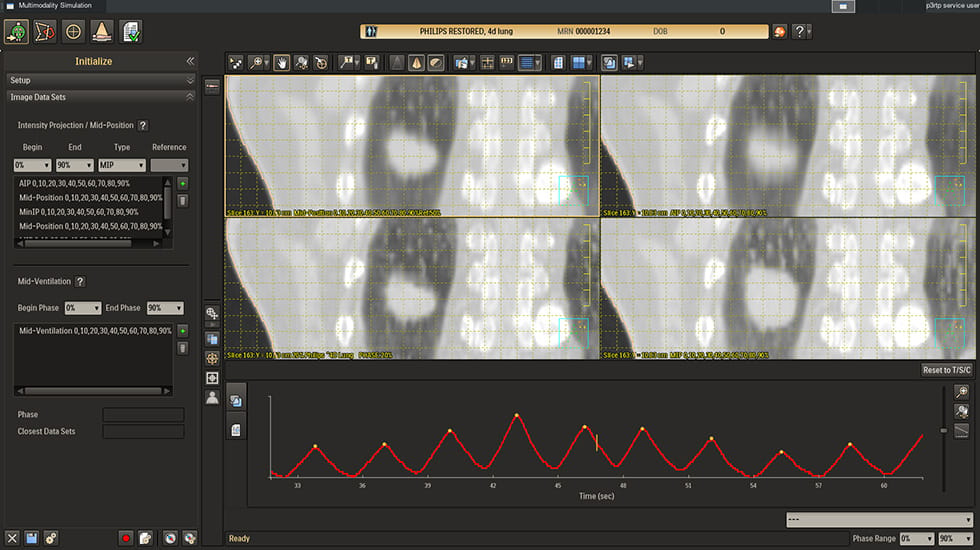Open the gears settings icon
Viewport: 980px width, 550px height.
pyautogui.click(x=51, y=538)
